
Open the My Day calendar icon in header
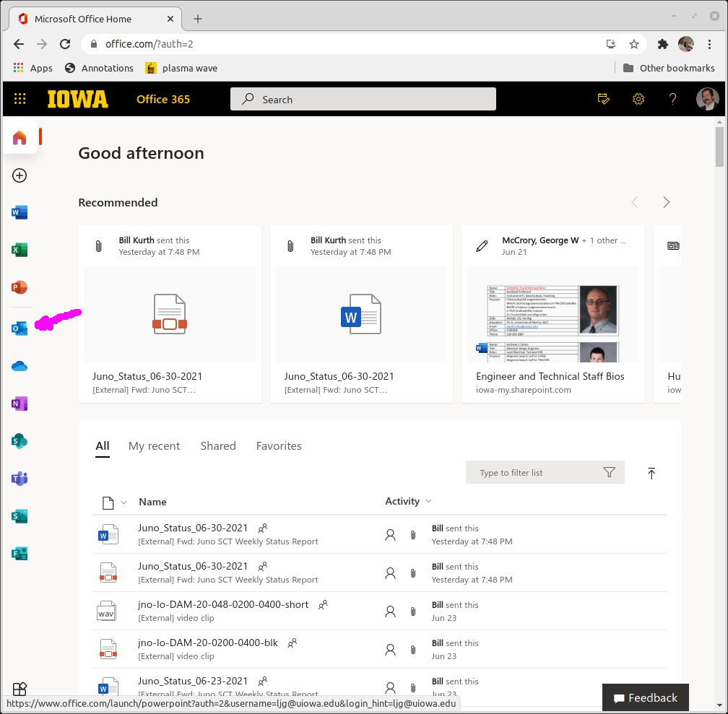tap(603, 99)
